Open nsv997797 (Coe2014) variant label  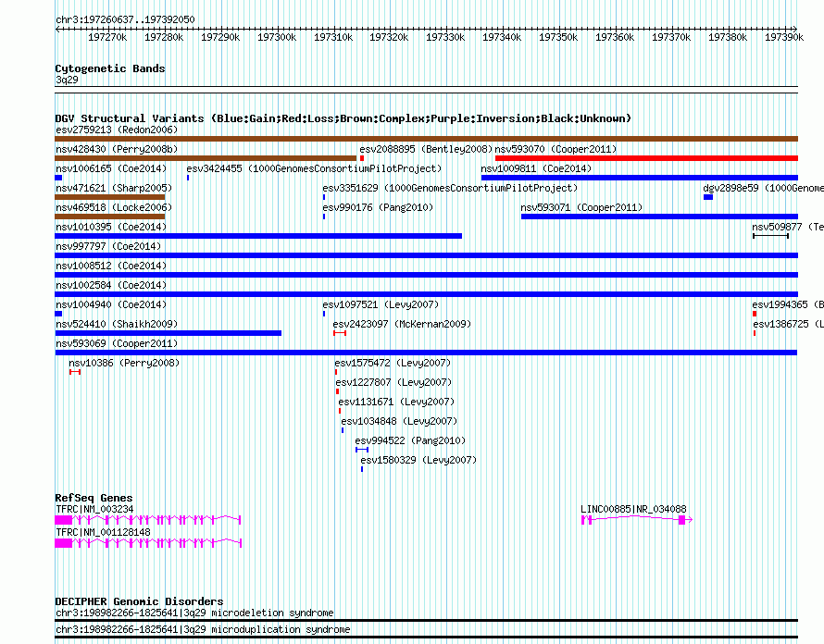(108, 246)
